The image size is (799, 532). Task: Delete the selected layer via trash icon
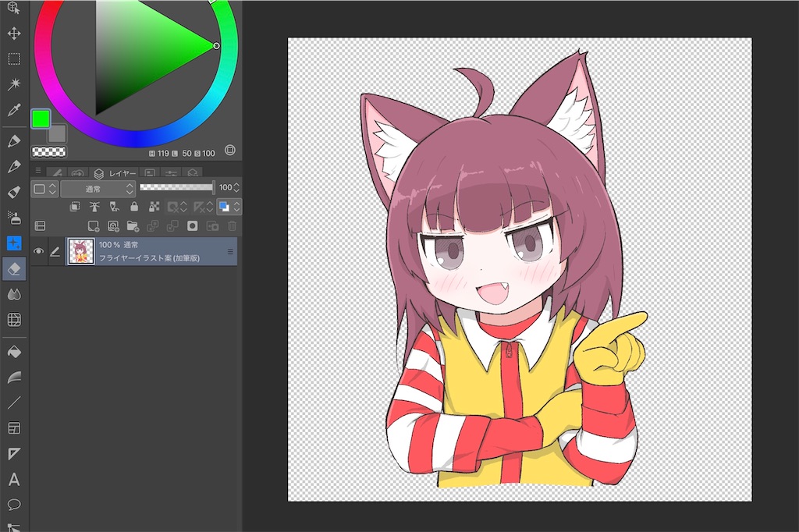click(232, 225)
